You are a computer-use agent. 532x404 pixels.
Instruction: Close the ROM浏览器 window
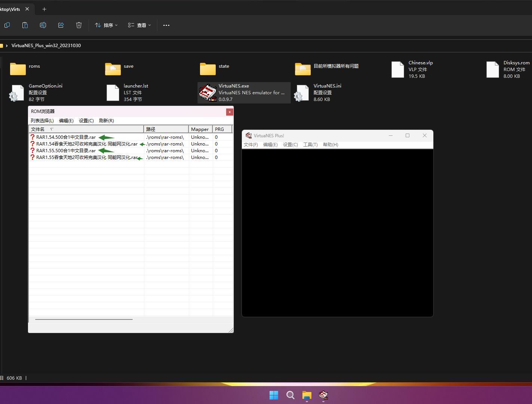(230, 112)
